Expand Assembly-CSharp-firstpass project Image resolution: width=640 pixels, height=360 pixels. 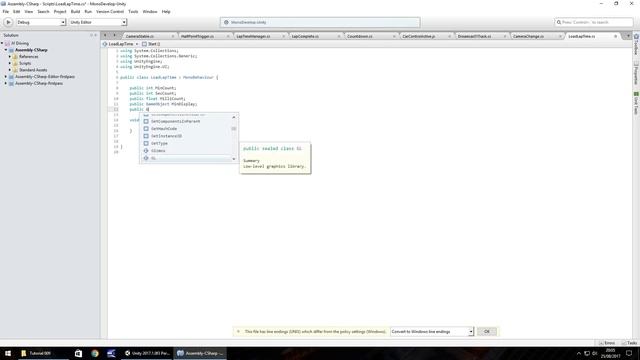6,83
